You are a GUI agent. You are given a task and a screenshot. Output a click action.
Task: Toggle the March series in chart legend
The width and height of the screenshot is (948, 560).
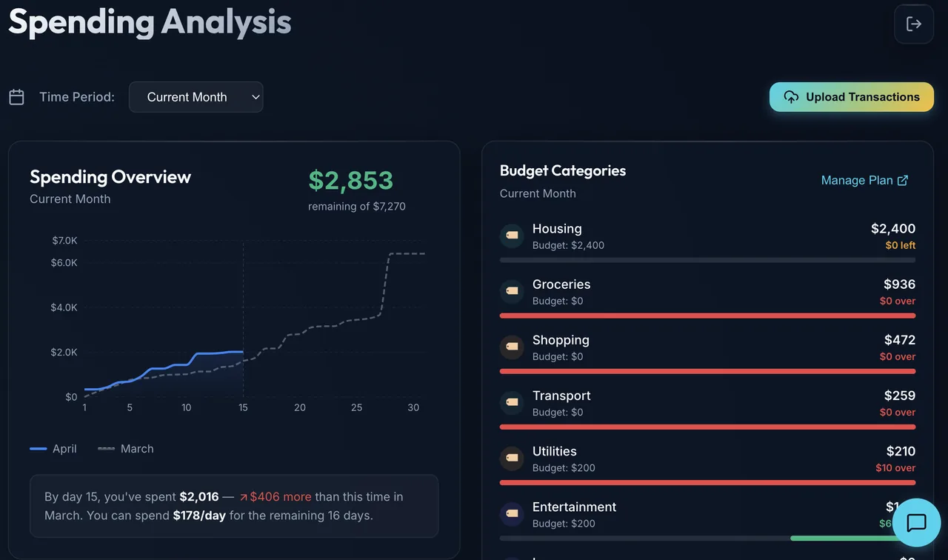tap(126, 449)
